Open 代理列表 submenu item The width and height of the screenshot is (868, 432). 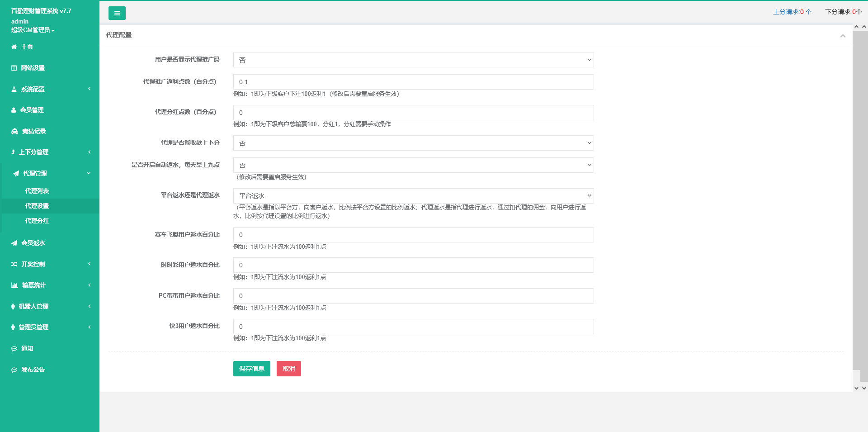pyautogui.click(x=37, y=191)
